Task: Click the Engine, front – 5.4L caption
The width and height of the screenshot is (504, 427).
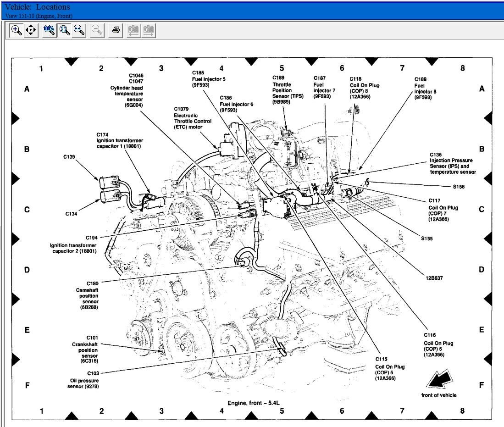Action: [x=253, y=403]
